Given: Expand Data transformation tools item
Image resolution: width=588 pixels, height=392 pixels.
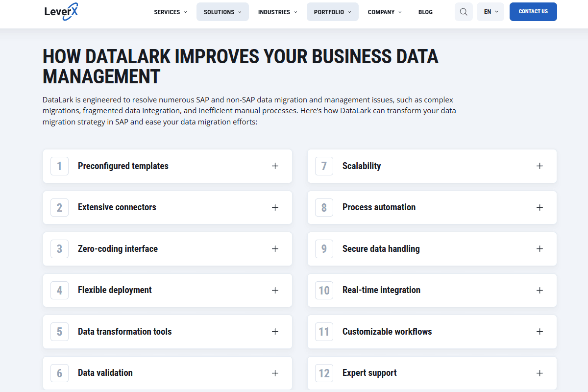Looking at the screenshot, I should (168, 332).
